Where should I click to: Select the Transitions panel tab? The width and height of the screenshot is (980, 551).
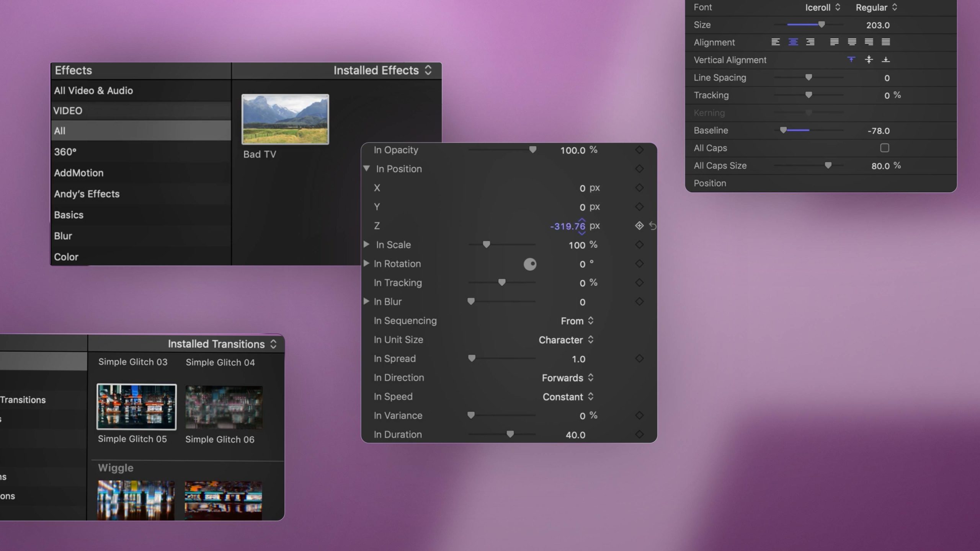coord(24,400)
